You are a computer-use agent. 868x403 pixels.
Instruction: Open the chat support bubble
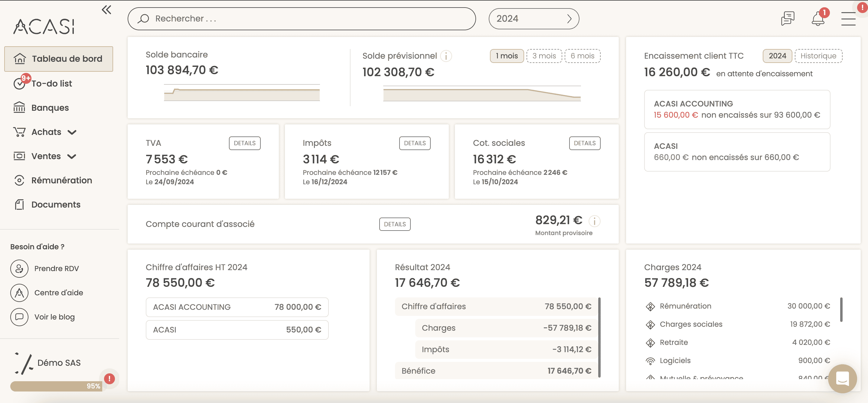(842, 379)
